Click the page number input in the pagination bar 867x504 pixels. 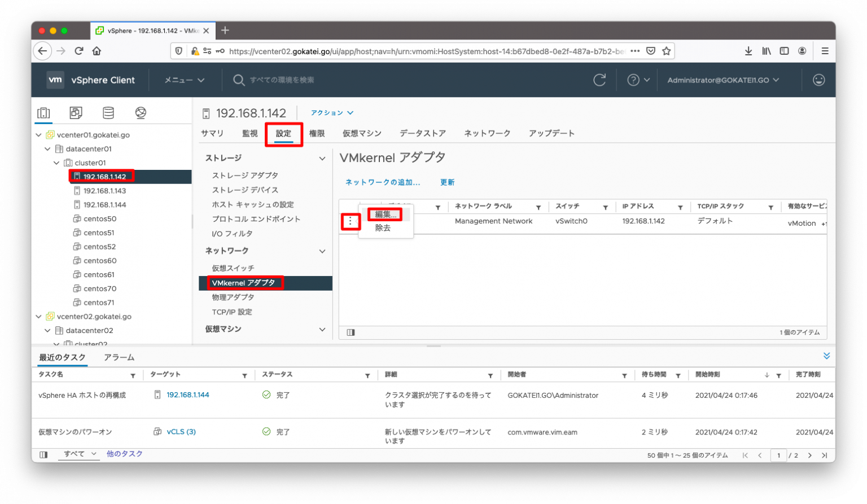pos(778,455)
